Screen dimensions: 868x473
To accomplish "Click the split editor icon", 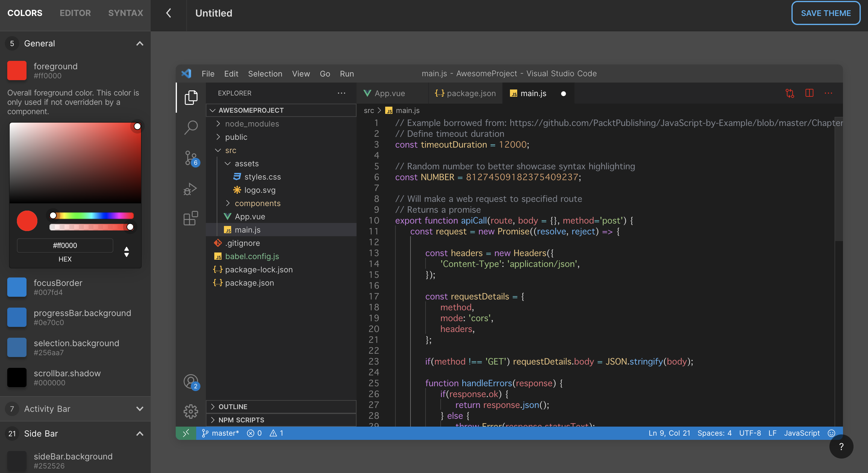I will pos(809,93).
